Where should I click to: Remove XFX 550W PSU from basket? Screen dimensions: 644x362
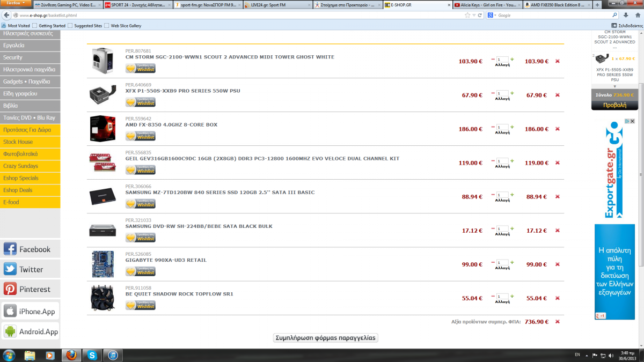click(x=557, y=95)
